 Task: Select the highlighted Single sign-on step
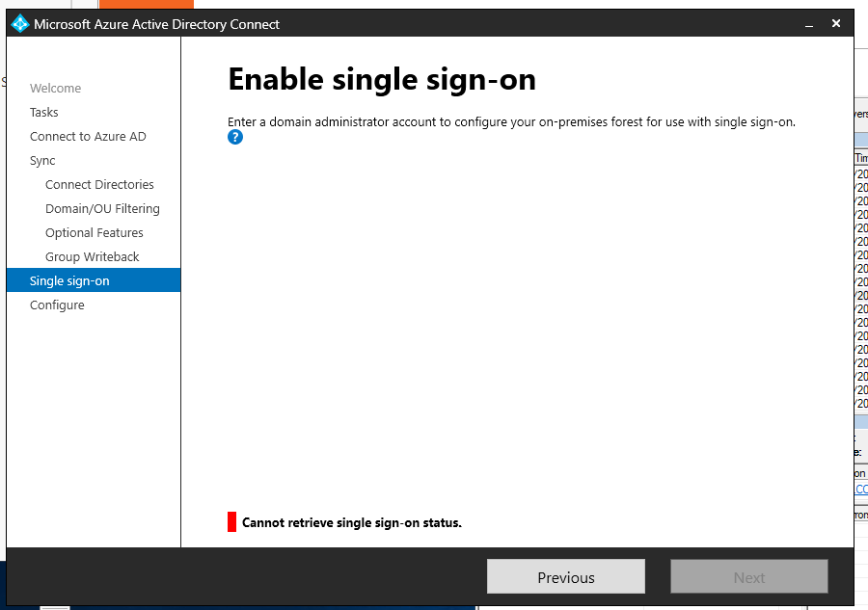pyautogui.click(x=94, y=280)
